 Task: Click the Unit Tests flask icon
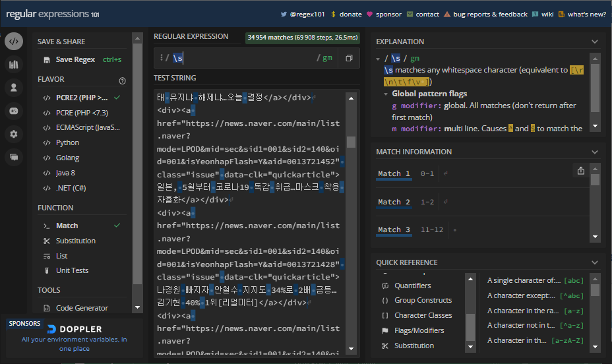[47, 270]
